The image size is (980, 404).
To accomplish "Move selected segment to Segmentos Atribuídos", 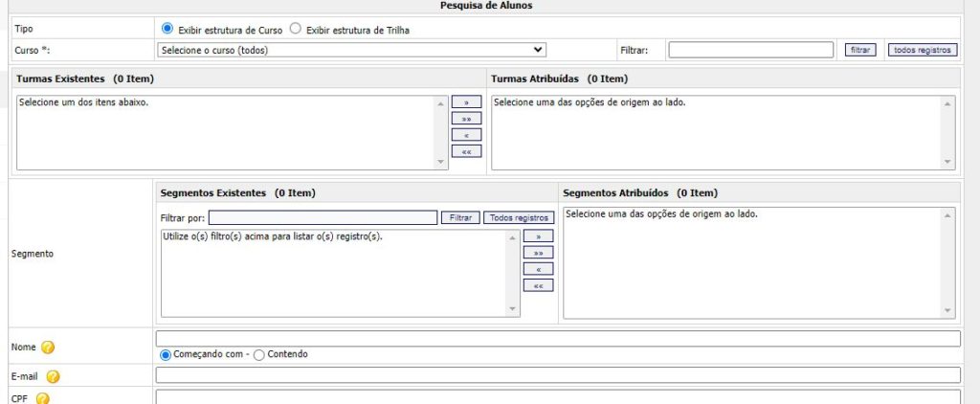I will click(538, 236).
